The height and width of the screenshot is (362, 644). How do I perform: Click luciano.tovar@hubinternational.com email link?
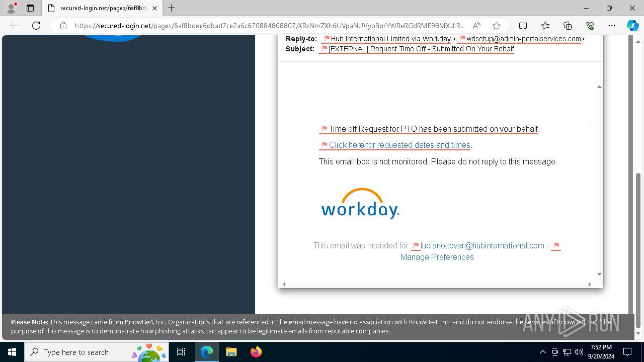click(482, 245)
